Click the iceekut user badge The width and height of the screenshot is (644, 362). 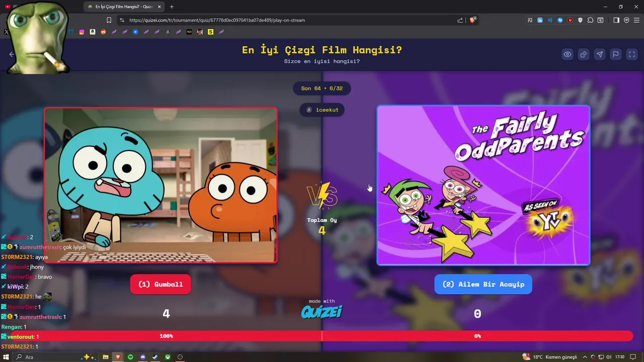coord(322,110)
